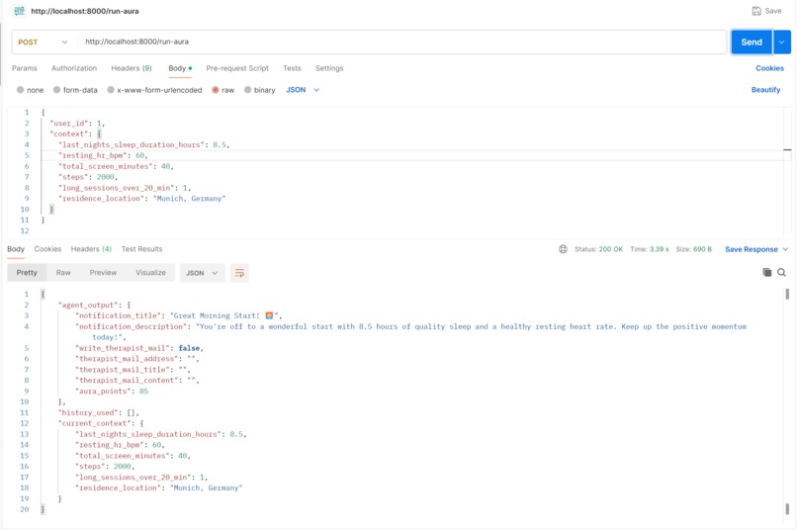Open the POST method dropdown
The width and height of the screenshot is (797, 532).
tap(44, 43)
